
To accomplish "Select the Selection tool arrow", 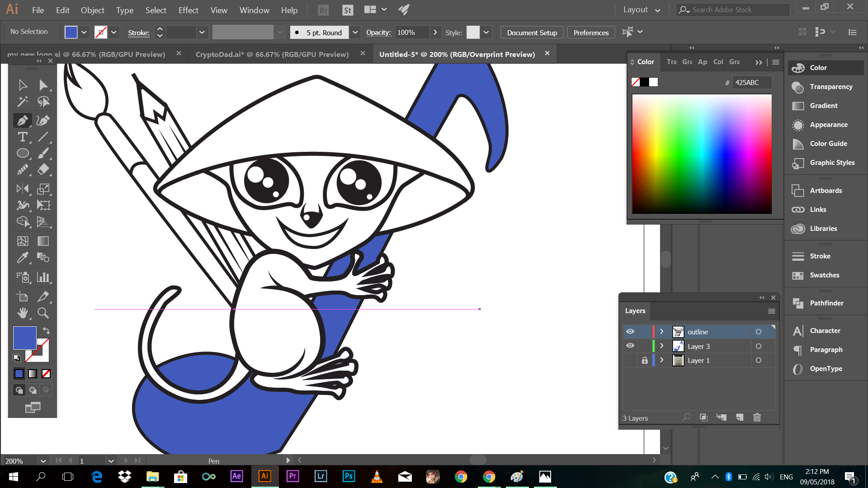I will coord(23,85).
